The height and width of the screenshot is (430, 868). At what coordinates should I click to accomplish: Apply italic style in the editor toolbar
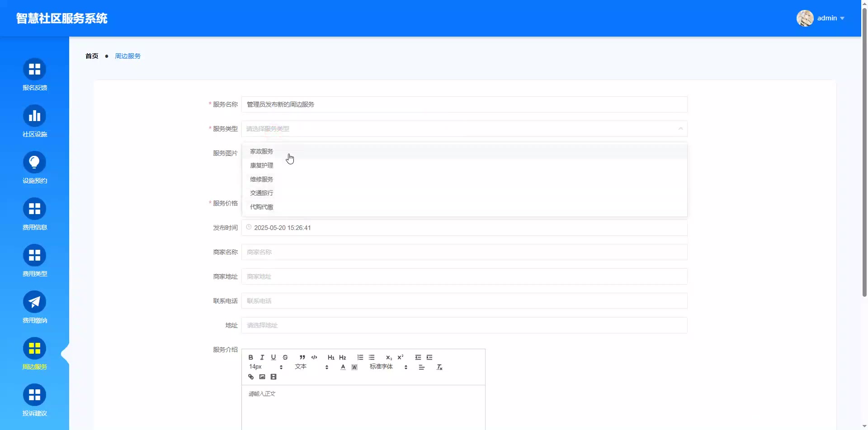click(262, 357)
